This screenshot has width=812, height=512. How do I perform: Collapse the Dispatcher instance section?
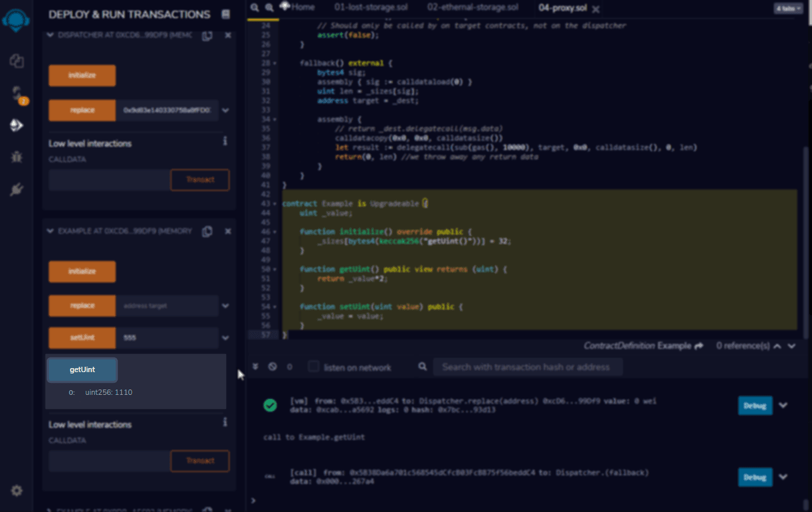(50, 35)
